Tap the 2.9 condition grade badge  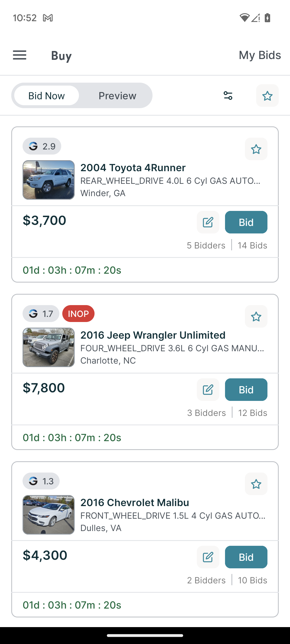coord(42,146)
